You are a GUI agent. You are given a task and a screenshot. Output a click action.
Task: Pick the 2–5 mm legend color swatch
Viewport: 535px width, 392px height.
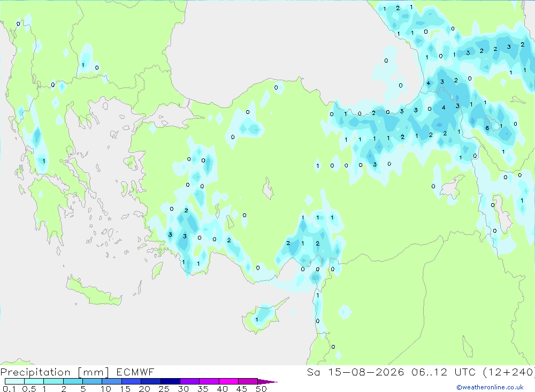[x=73, y=381]
